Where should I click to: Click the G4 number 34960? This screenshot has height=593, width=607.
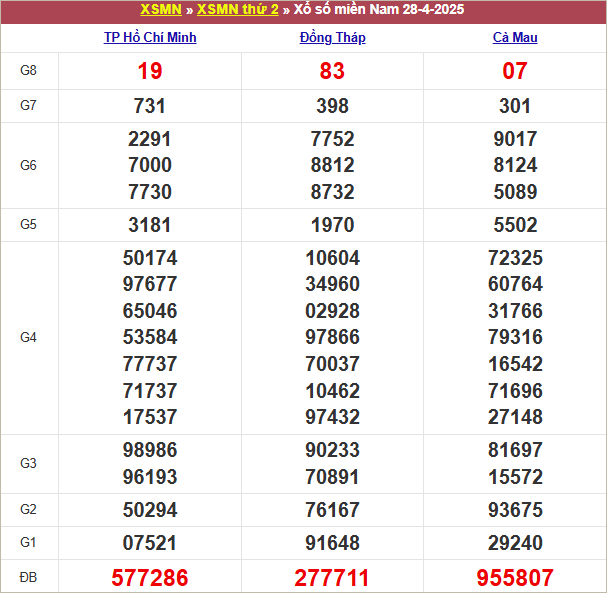[x=332, y=285]
